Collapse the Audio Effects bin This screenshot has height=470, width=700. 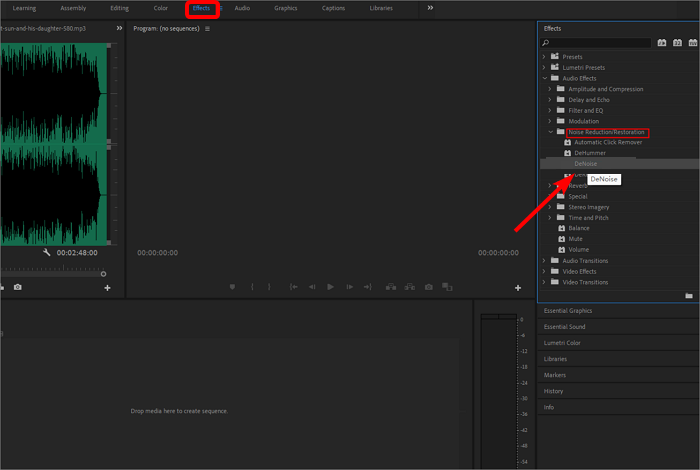click(x=545, y=78)
